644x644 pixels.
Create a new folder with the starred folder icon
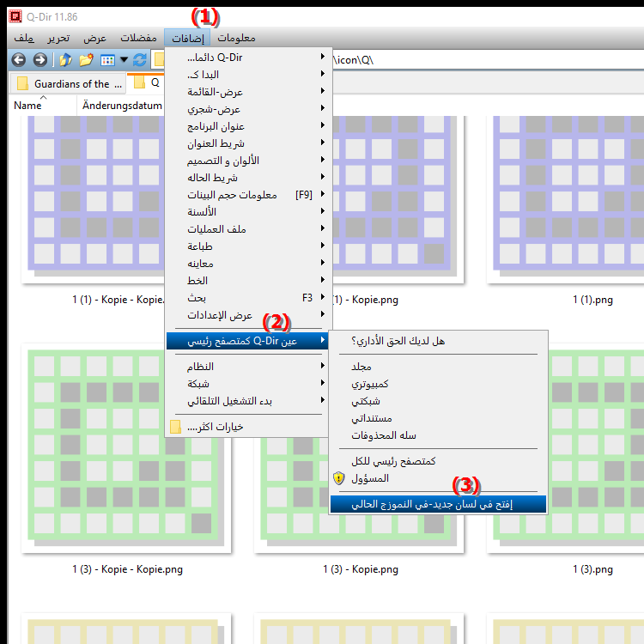pyautogui.click(x=86, y=60)
